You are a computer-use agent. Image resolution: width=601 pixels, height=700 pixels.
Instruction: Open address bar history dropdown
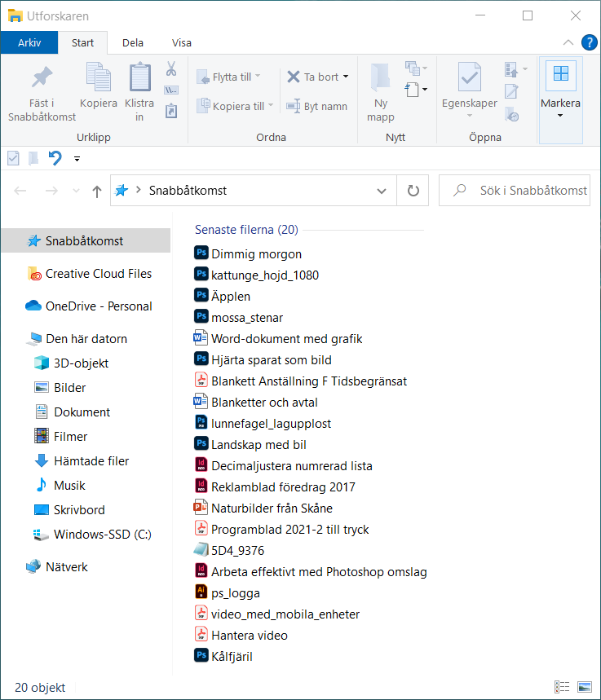coord(381,191)
